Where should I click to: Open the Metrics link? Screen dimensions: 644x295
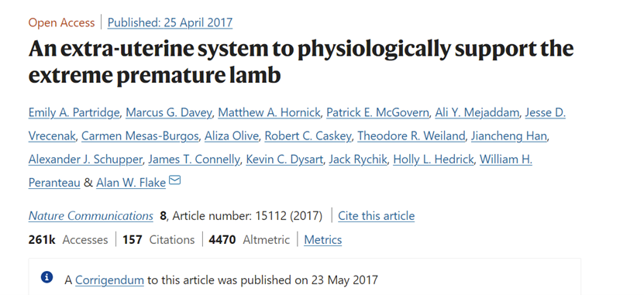323,239
